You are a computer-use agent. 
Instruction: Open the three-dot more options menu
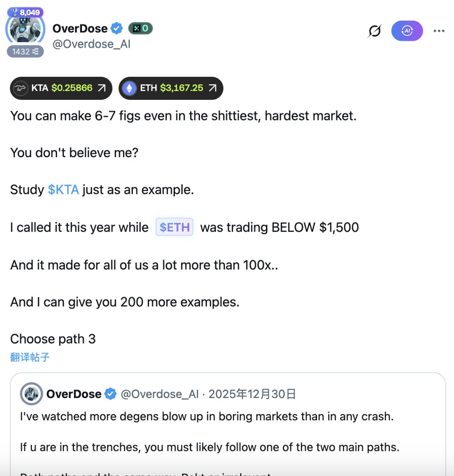coord(439,31)
